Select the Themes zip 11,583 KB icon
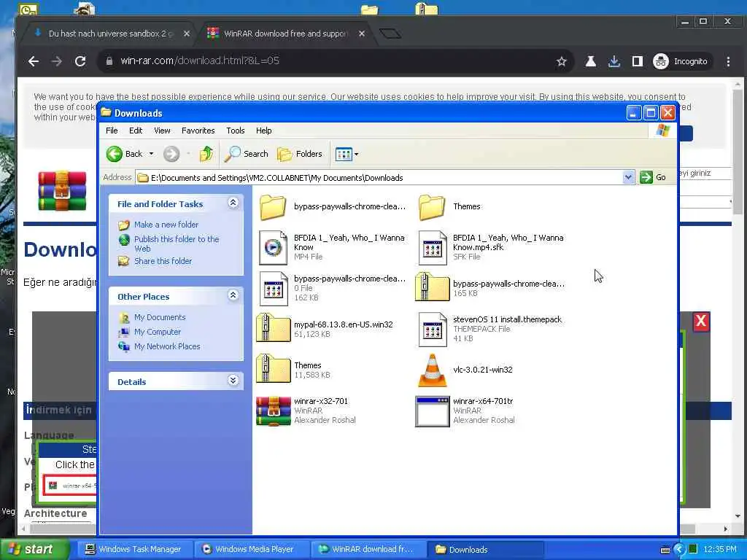The image size is (747, 560). coord(273,368)
